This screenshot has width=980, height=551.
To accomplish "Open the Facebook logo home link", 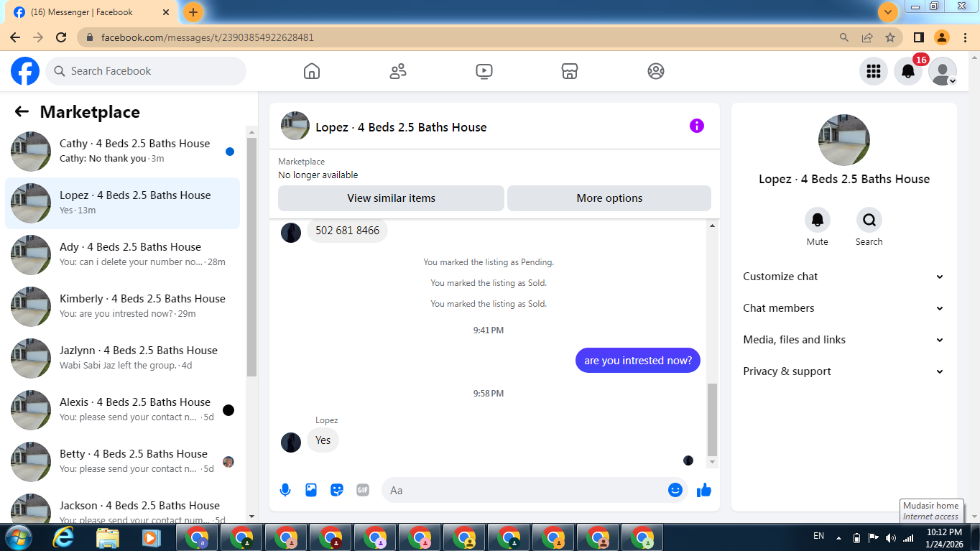I will coord(25,71).
